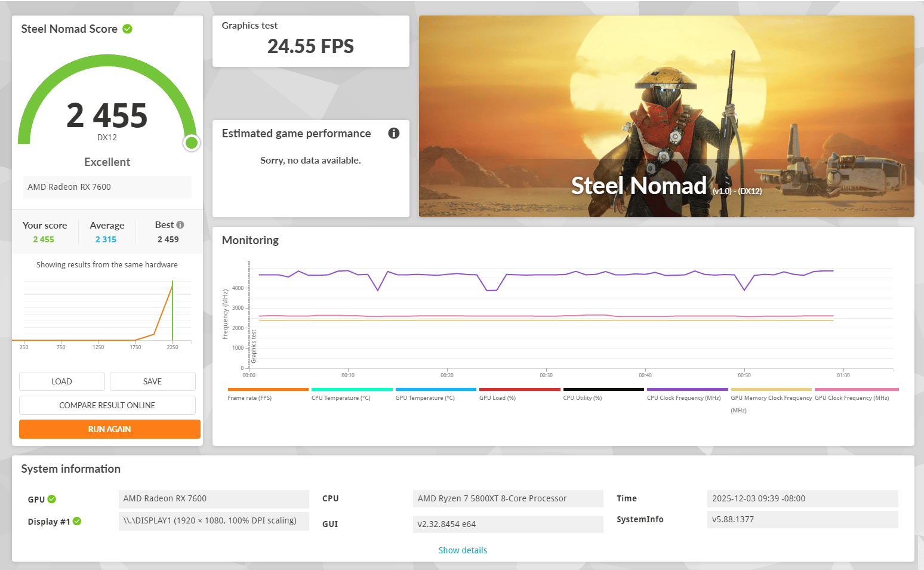Expand system info with Show details
This screenshot has height=570, width=924.
pyautogui.click(x=463, y=550)
